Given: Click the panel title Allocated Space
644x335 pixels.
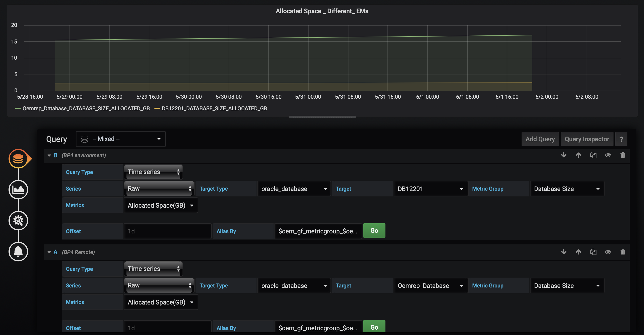Looking at the screenshot, I should pos(322,11).
